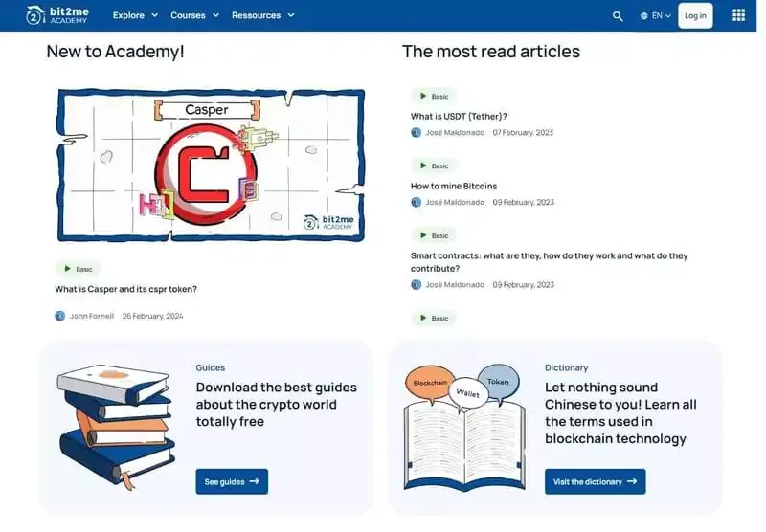Open the apps grid icon
766x532 pixels.
click(x=738, y=15)
